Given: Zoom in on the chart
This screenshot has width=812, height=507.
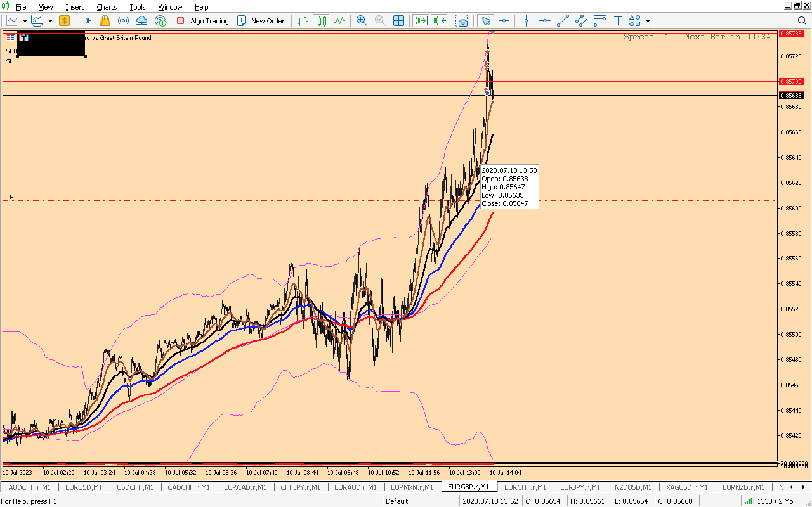Looking at the screenshot, I should click(361, 21).
